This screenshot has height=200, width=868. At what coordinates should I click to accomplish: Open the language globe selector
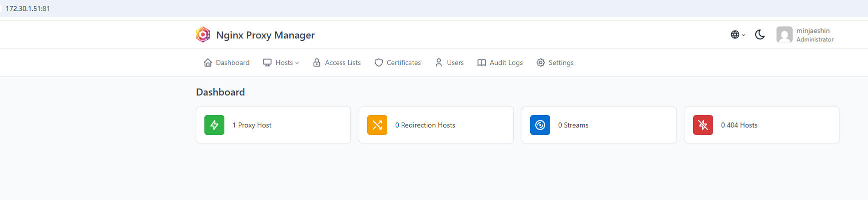click(x=738, y=34)
